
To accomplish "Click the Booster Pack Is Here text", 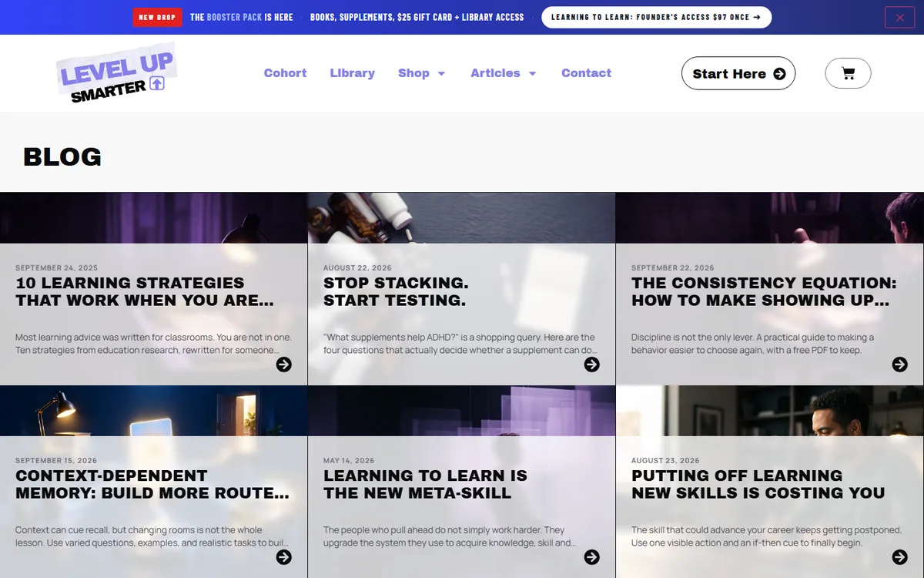I will 242,17.
